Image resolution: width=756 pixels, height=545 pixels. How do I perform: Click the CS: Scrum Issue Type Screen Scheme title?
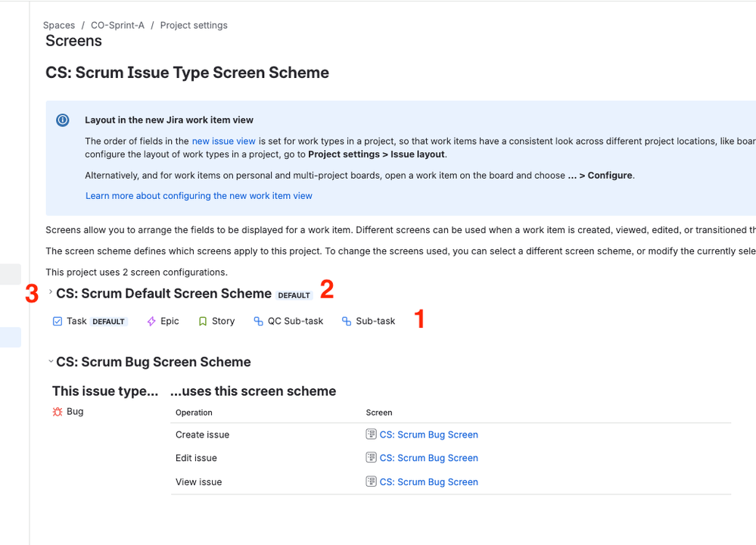pos(187,73)
